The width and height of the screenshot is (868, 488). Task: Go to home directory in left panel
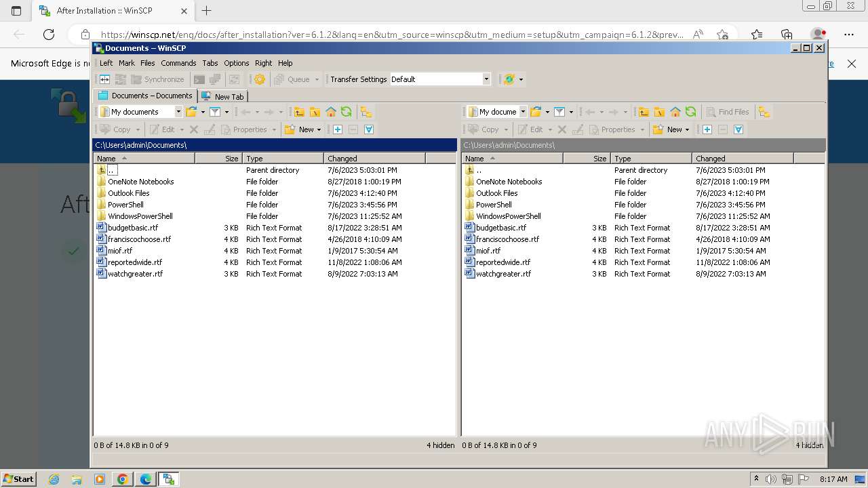point(331,112)
